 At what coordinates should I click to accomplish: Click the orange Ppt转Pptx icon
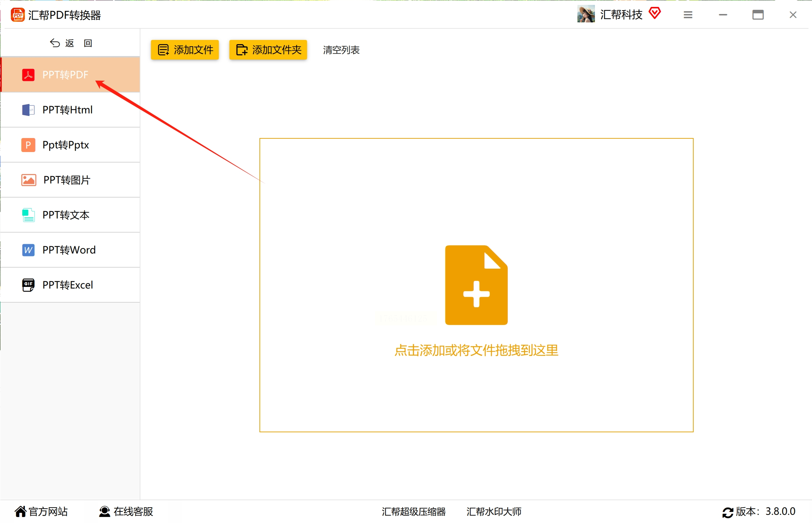pyautogui.click(x=28, y=145)
